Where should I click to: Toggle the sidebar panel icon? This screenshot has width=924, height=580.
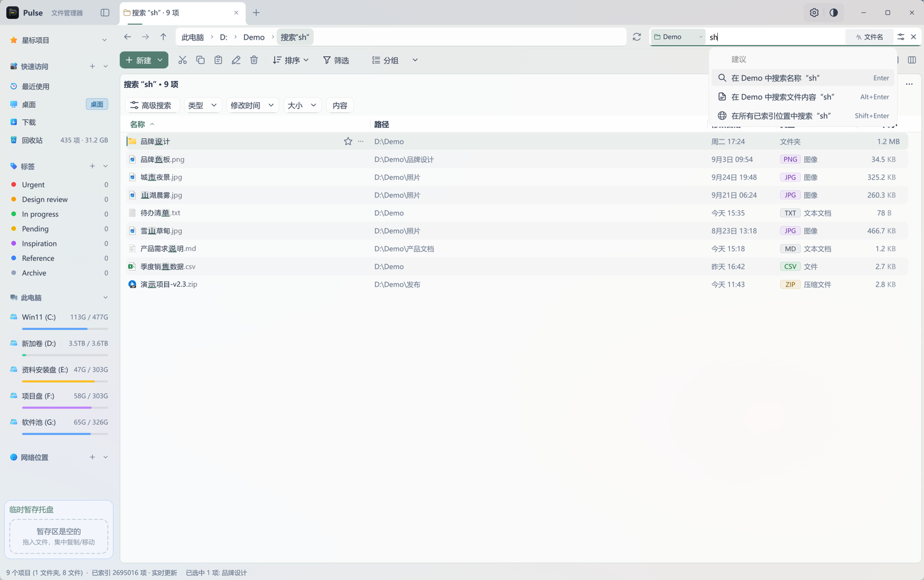tap(105, 13)
